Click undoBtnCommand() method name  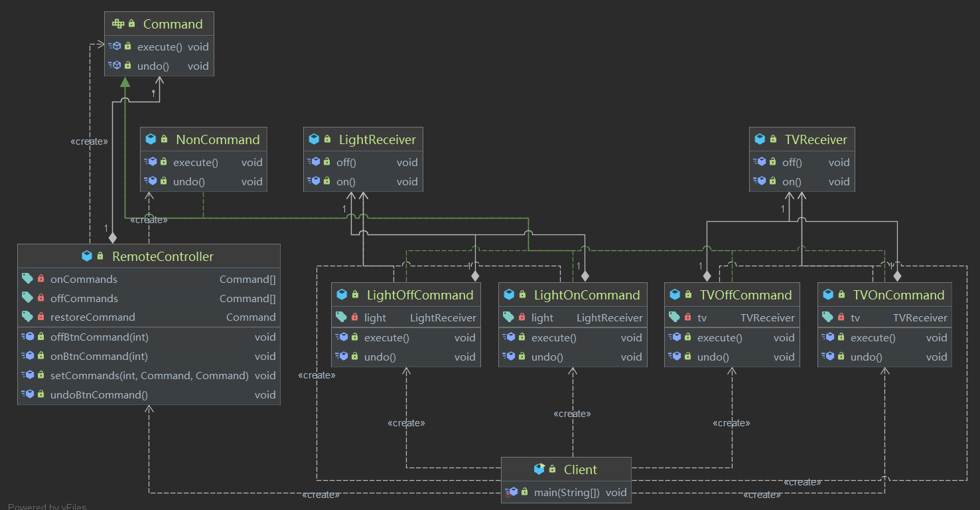point(99,394)
